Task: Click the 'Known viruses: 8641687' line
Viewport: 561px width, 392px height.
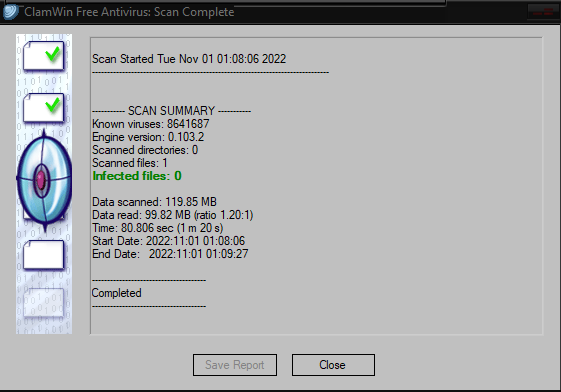Action: point(151,124)
